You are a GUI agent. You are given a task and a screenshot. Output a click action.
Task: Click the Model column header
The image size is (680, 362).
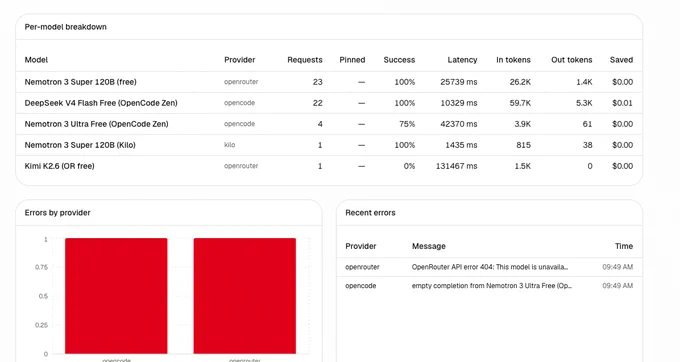[x=36, y=60]
